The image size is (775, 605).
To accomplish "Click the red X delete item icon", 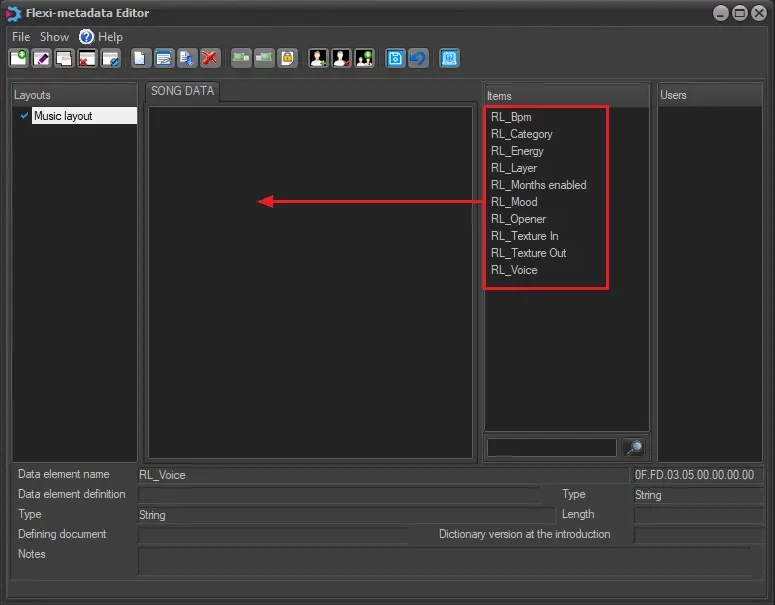I will [210, 58].
